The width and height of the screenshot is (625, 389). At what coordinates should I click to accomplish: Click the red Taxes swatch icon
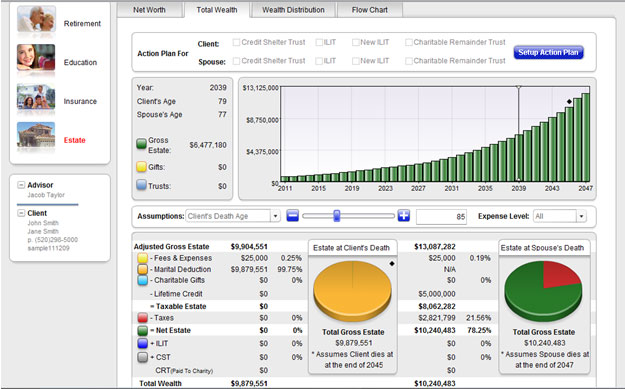tap(143, 318)
